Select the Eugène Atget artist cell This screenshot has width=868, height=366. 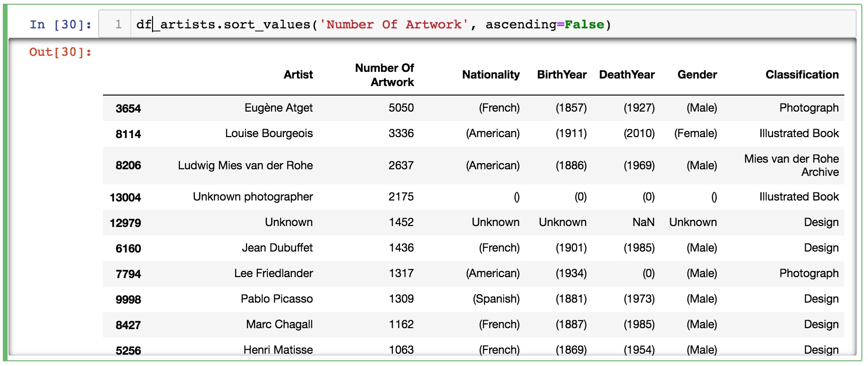(278, 108)
